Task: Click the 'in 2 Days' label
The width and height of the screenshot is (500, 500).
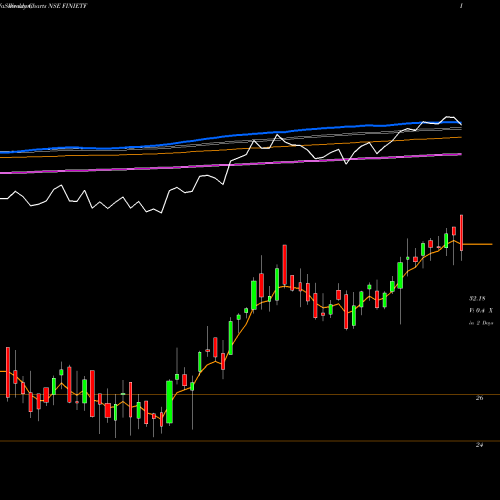Action: click(x=481, y=323)
